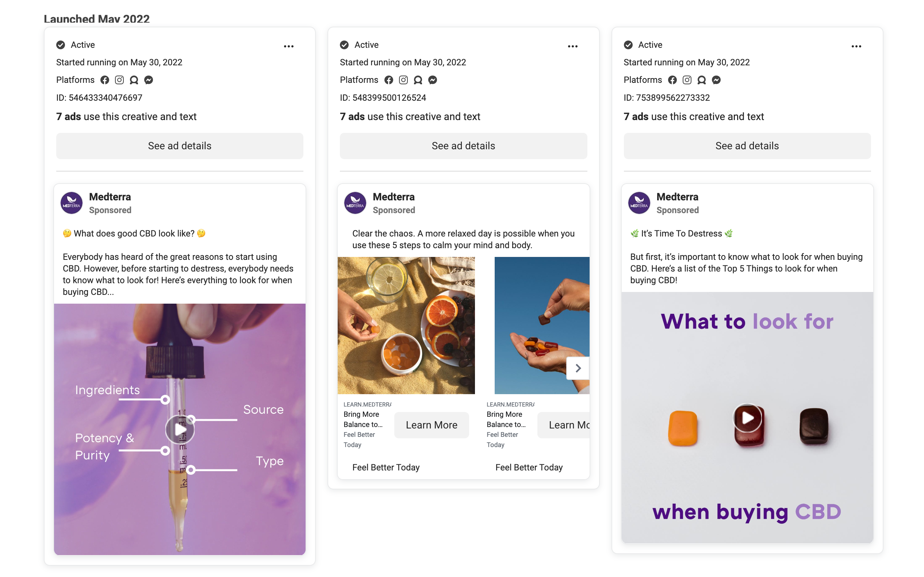Click the video play button on left ad

pos(180,429)
